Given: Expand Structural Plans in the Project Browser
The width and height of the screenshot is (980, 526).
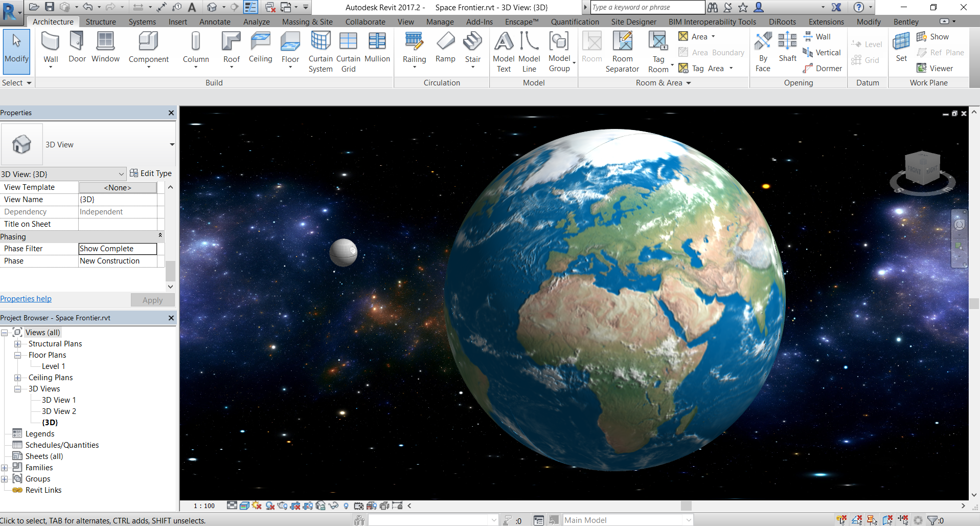Looking at the screenshot, I should point(18,343).
